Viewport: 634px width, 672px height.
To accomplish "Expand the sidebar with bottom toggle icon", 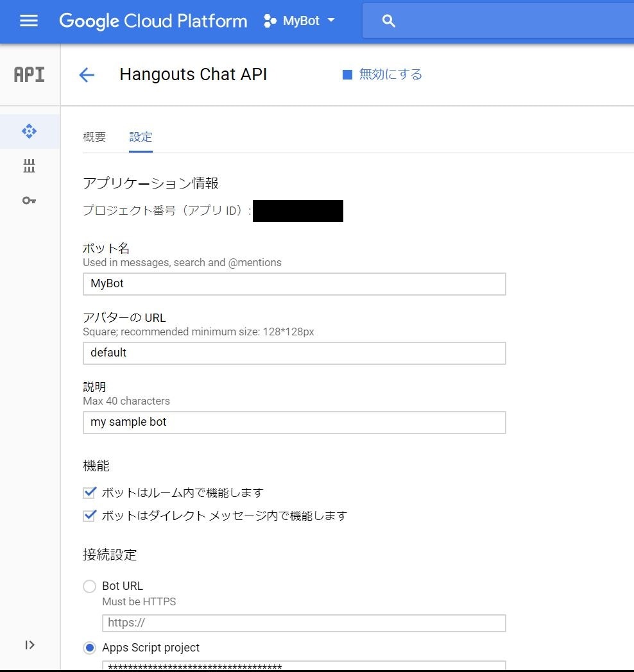I will [x=29, y=645].
